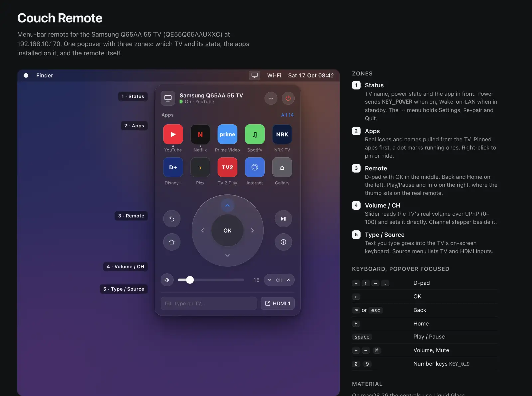Toggle Play/Pause on the remote
Image resolution: width=532 pixels, height=396 pixels.
point(283,219)
